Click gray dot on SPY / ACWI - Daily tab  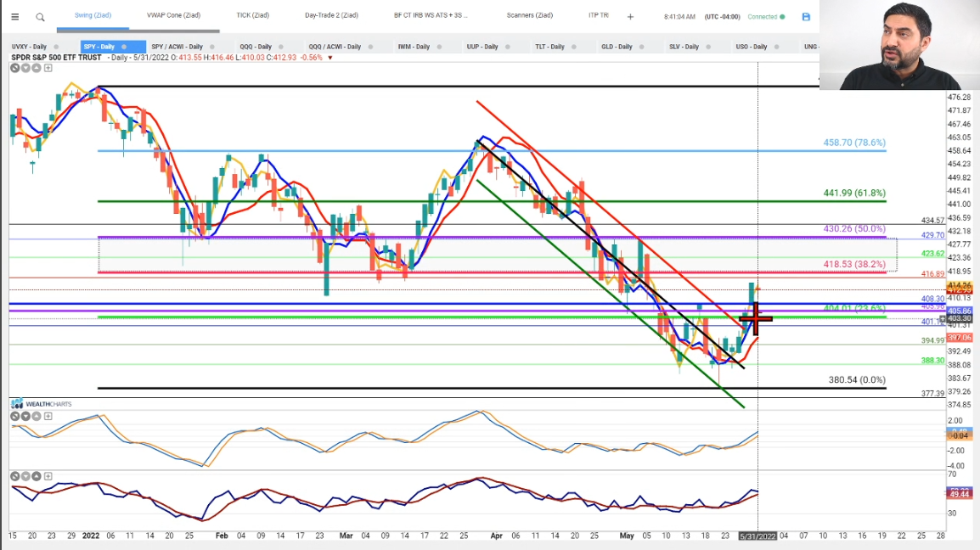tap(211, 47)
